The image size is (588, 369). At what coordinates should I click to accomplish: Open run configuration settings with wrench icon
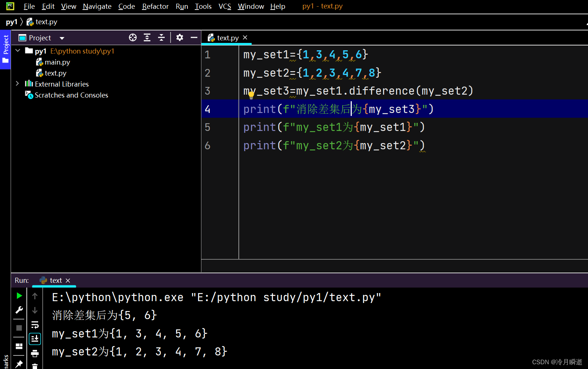click(19, 310)
